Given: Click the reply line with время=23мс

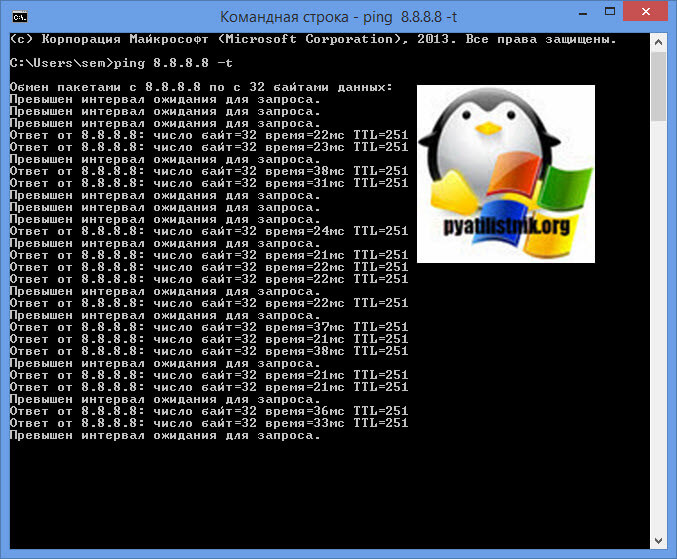Looking at the screenshot, I should click(x=208, y=147).
